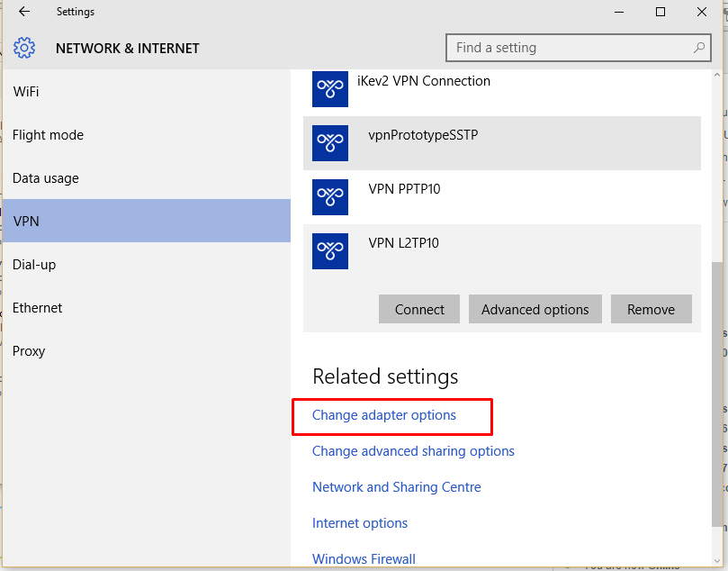Screen dimensions: 728x571
Task: Open the WiFi settings section
Action: pos(147,92)
